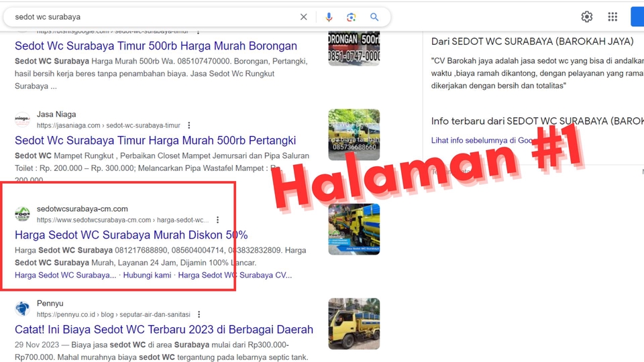Click sedotwcsurabaya-cm.com site favicon

coord(22,214)
